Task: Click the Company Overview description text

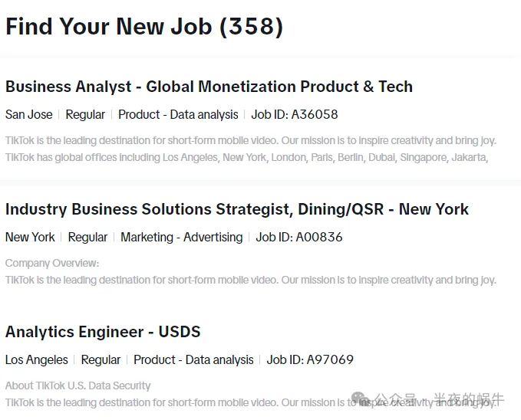Action: [52, 263]
